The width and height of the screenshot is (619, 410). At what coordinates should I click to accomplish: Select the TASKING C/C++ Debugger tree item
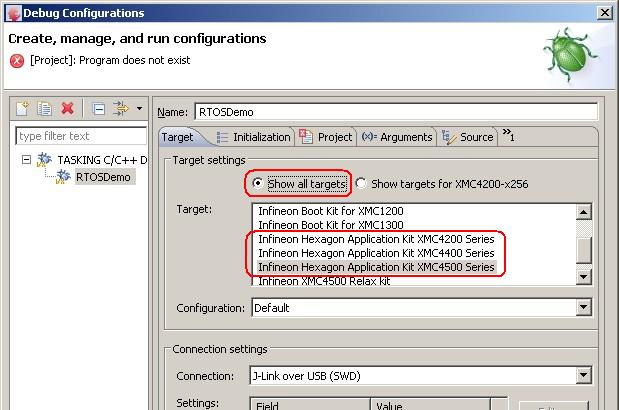(102, 160)
